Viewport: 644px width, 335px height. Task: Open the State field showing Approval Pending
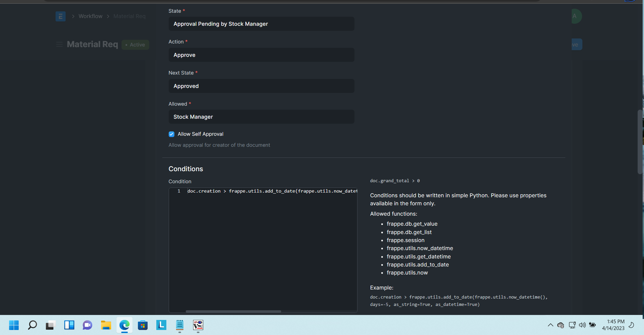click(261, 24)
